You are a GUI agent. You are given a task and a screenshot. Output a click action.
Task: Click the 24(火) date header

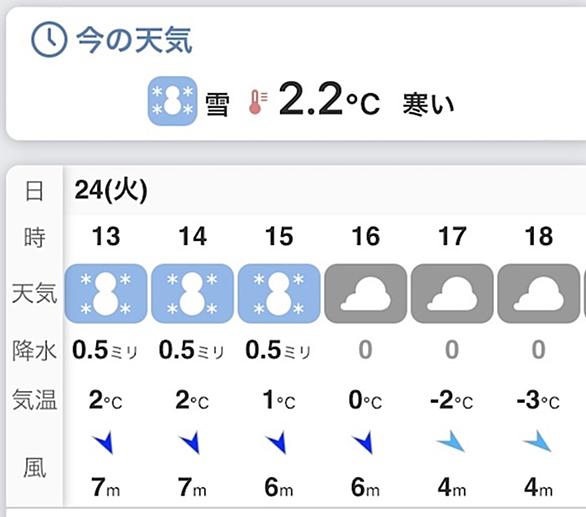pos(111,190)
